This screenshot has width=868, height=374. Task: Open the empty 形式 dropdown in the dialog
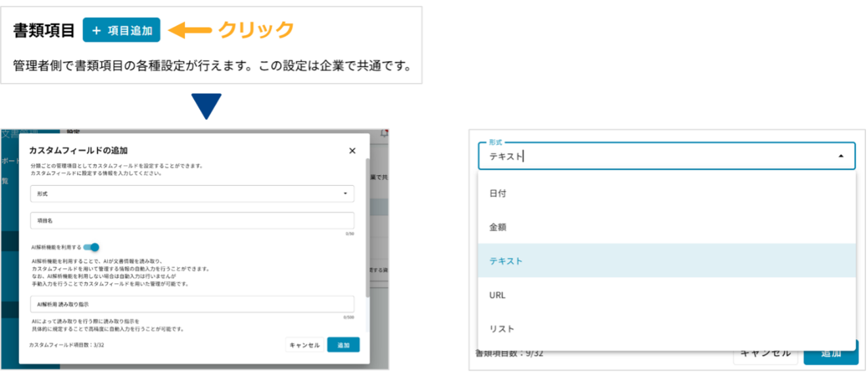coord(191,194)
